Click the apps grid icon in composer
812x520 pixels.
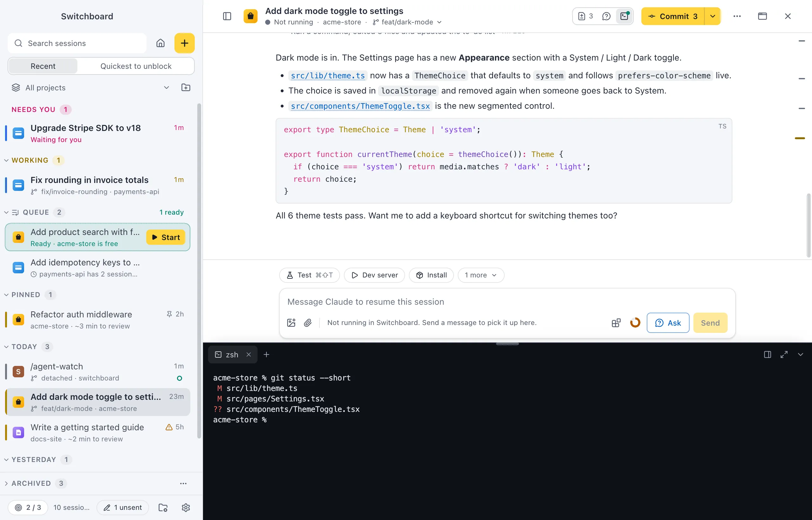click(616, 323)
